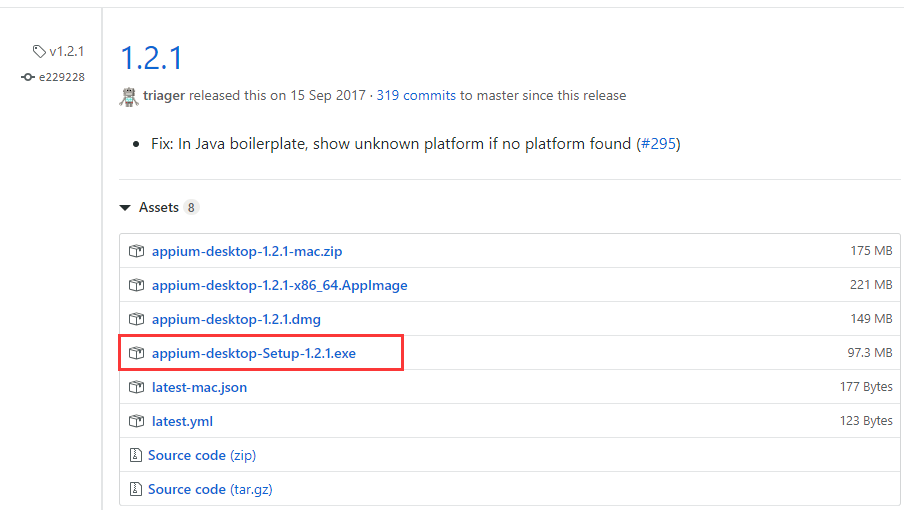Download appium-desktop-Setup-1.2.1.exe
904x510 pixels.
click(254, 353)
